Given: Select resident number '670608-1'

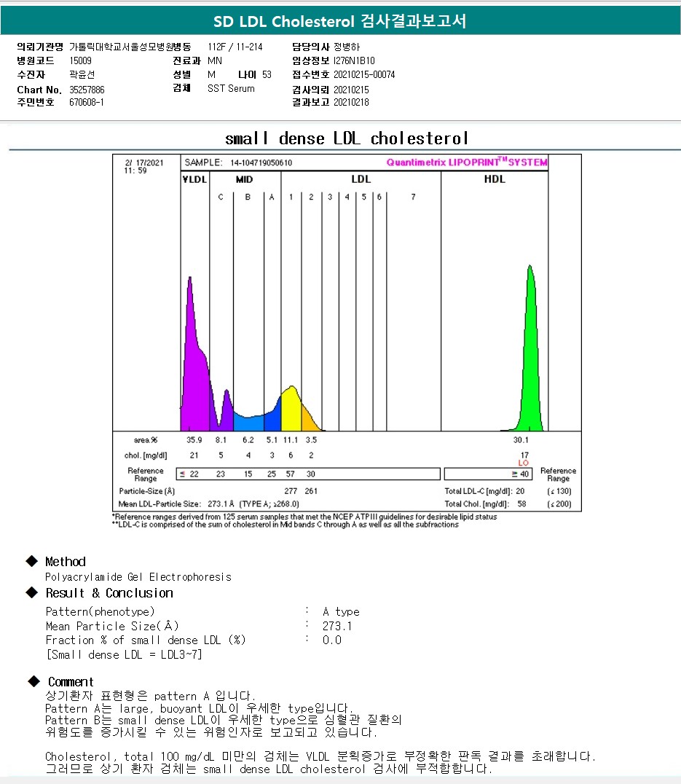Looking at the screenshot, I should coord(87,103).
